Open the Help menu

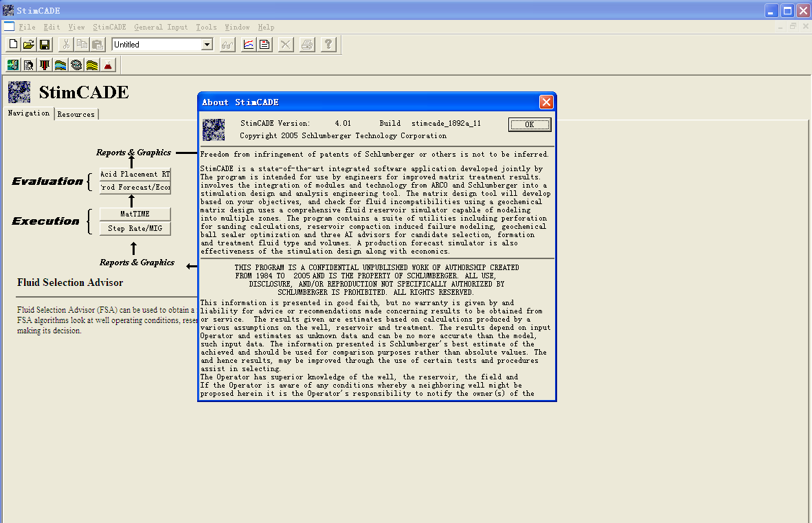pyautogui.click(x=266, y=27)
